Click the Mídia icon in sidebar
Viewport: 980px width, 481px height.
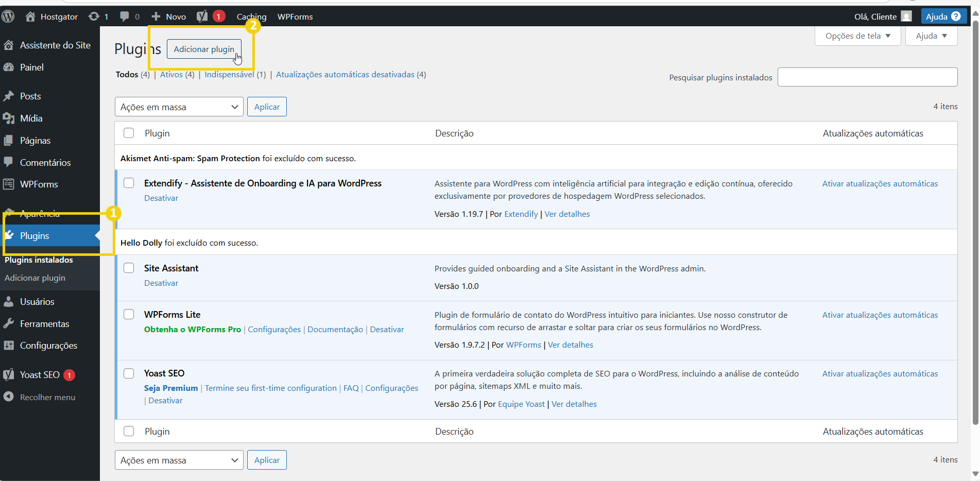click(x=8, y=118)
